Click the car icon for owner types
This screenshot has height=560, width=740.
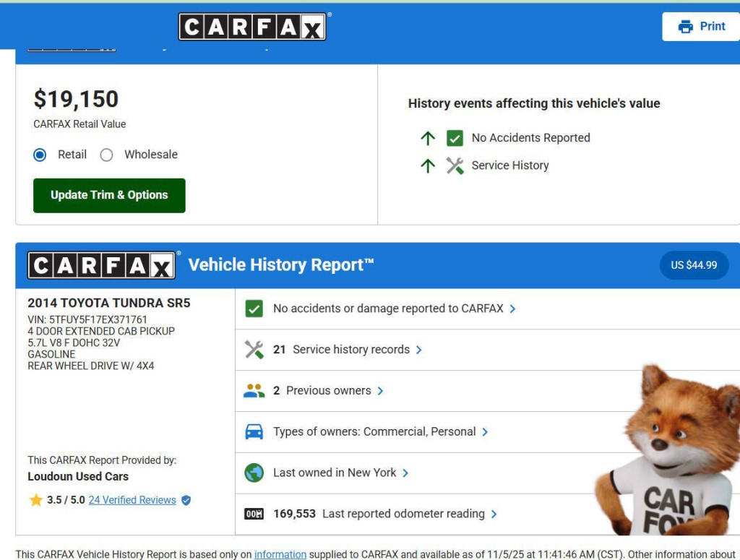(x=254, y=432)
